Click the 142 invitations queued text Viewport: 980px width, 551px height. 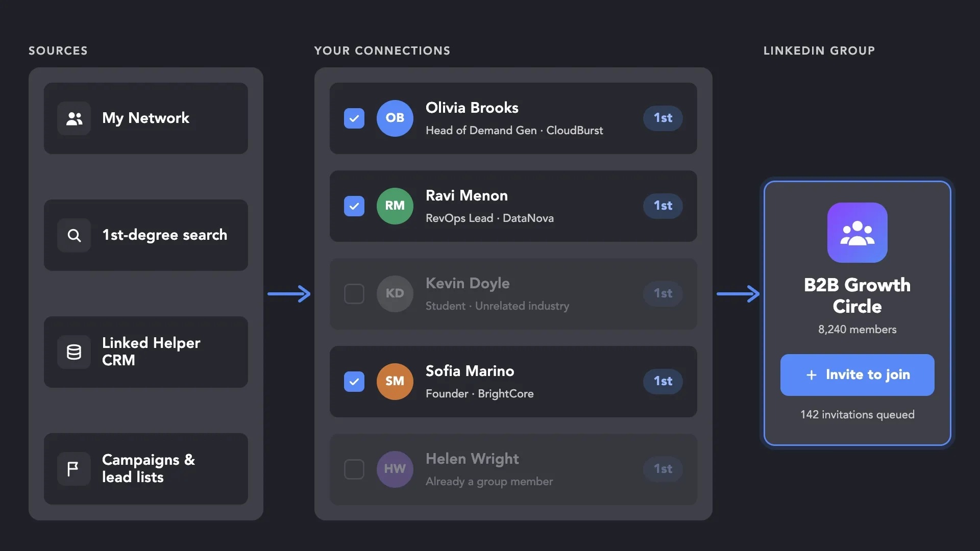(x=857, y=415)
